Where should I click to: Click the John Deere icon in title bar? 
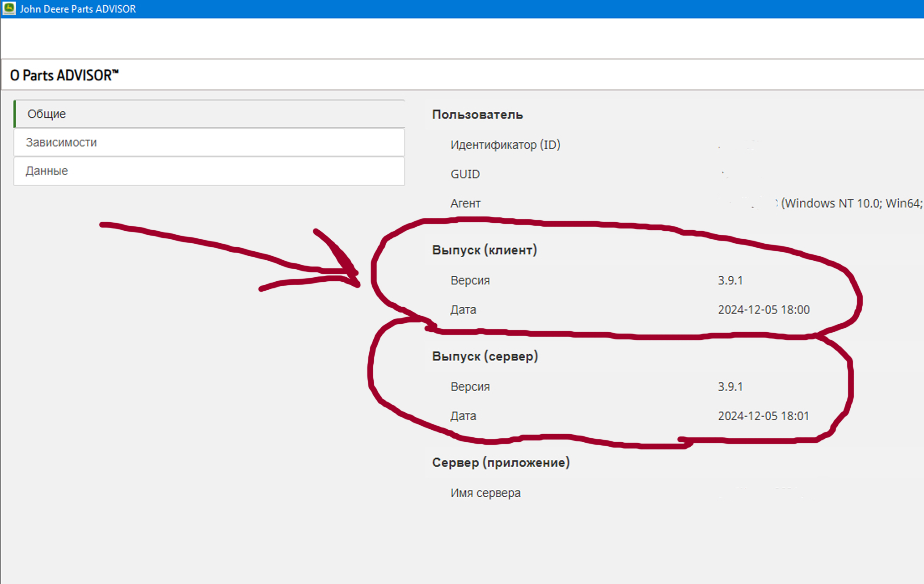[9, 8]
